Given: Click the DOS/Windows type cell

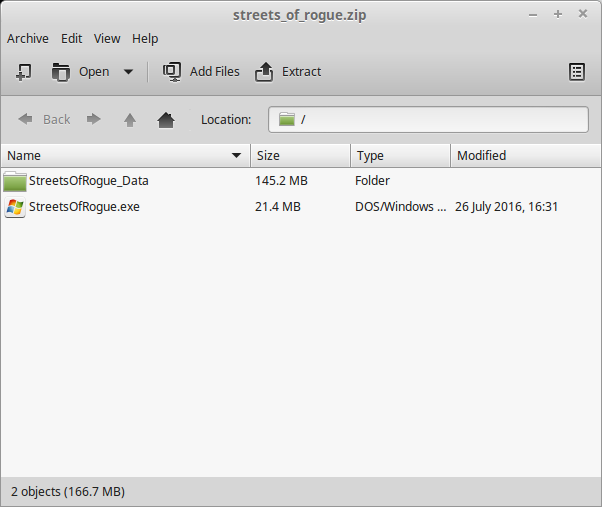Looking at the screenshot, I should (400, 207).
